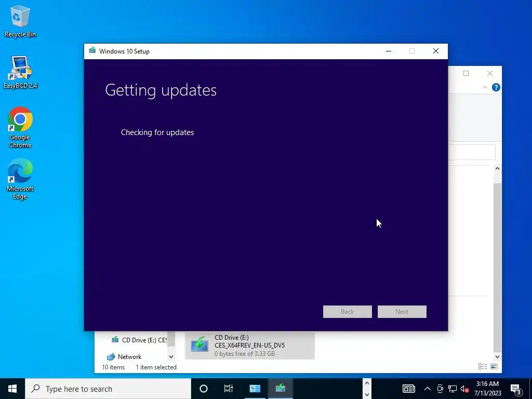This screenshot has height=399, width=532.
Task: Open Task View on taskbar
Action: 229,389
